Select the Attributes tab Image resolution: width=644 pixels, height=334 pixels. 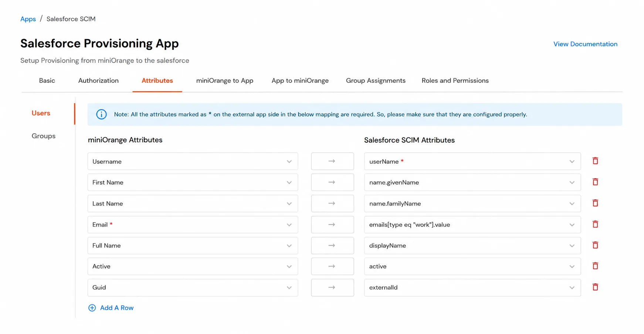click(157, 81)
